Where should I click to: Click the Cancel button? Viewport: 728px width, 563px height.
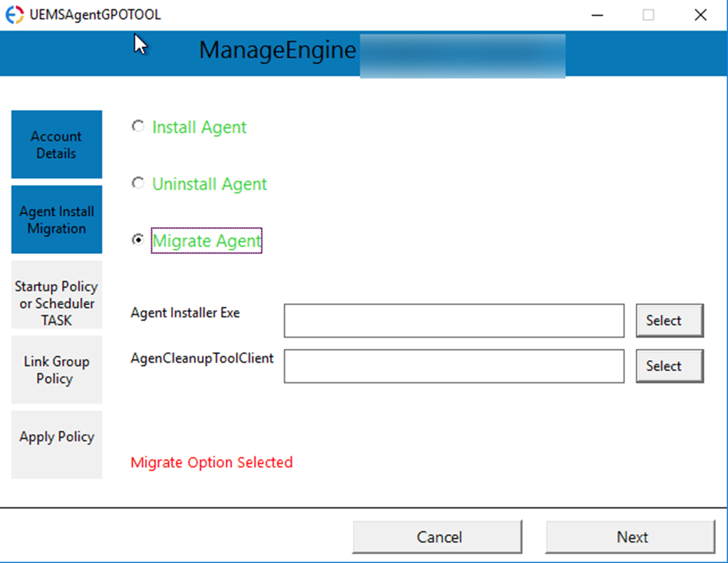[438, 536]
